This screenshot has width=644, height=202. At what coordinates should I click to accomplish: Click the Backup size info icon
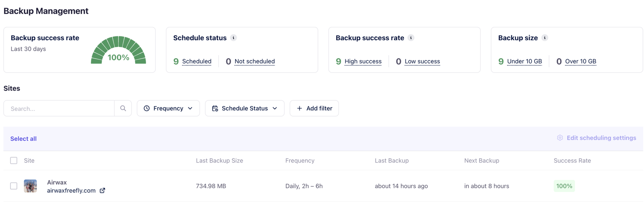coord(545,38)
